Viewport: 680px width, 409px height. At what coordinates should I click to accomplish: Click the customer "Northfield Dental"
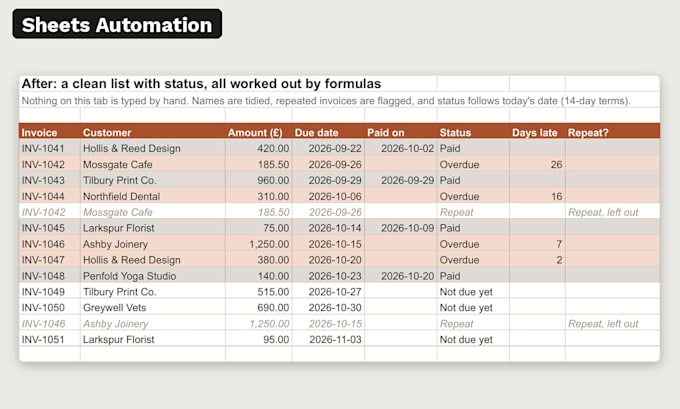(121, 196)
